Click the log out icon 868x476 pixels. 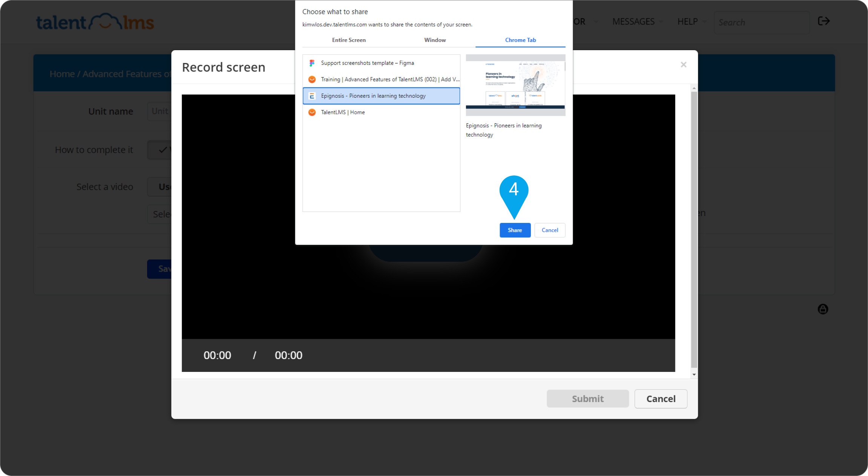pyautogui.click(x=824, y=21)
